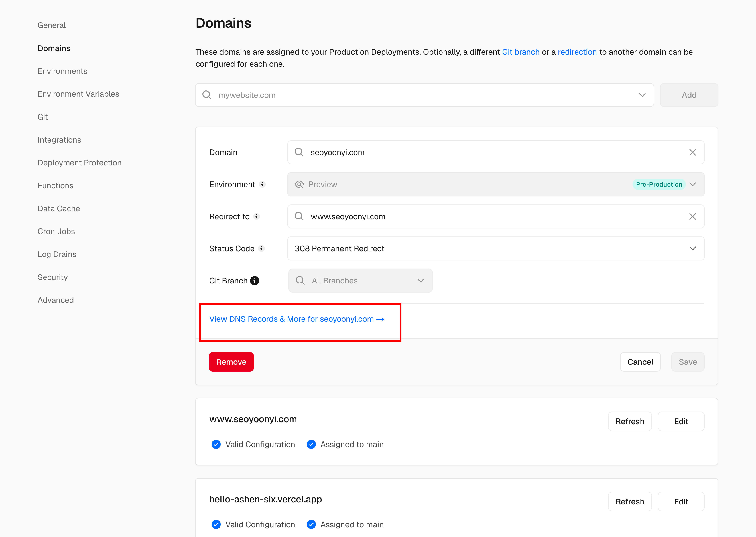Click search icon in Redirect to field
Viewport: 756px width, 537px height.
(299, 216)
